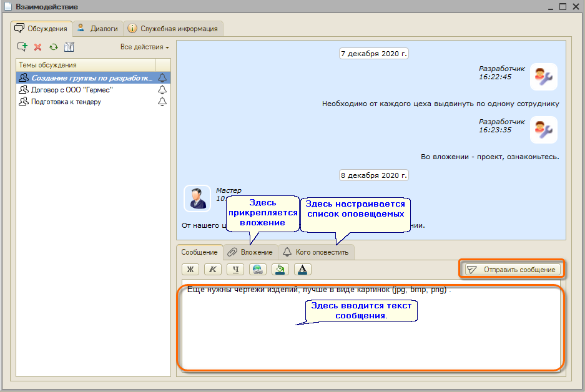Delete the selected discussion with red X
The height and width of the screenshot is (392, 585).
pyautogui.click(x=37, y=47)
